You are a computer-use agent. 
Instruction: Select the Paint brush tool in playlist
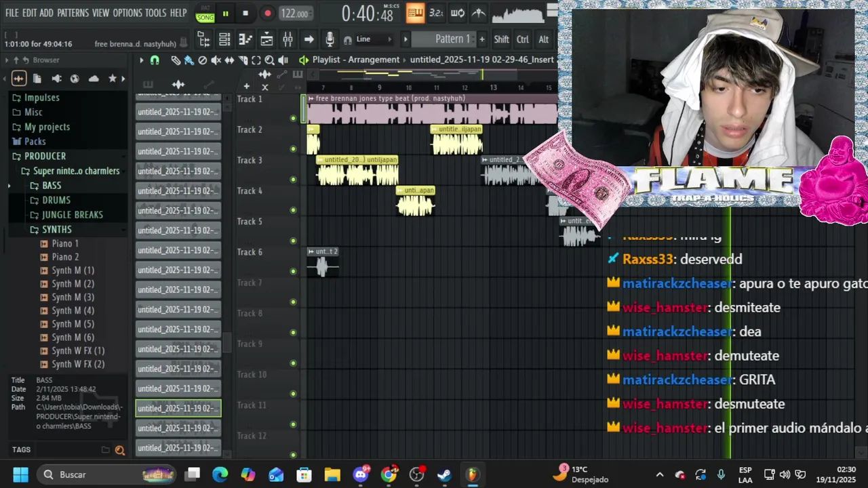click(189, 60)
